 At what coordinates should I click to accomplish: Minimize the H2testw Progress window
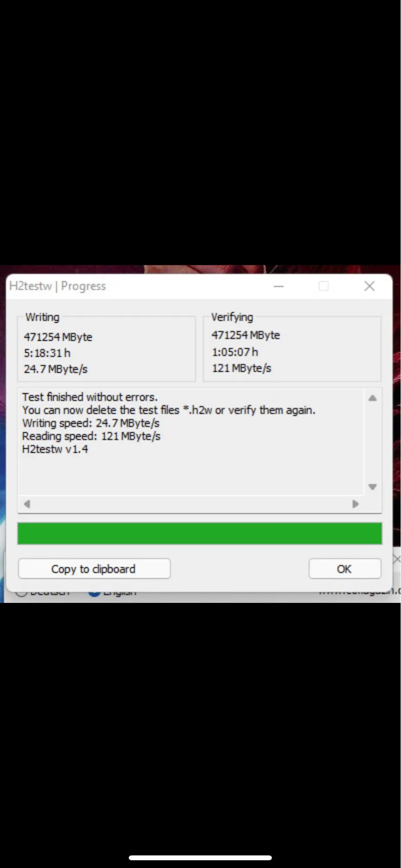[279, 286]
